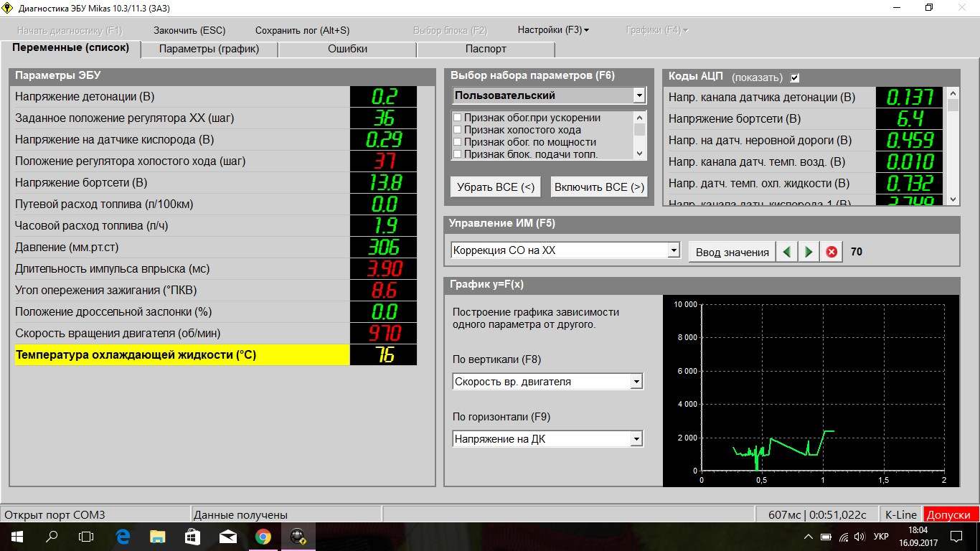The image size is (980, 551).
Task: Expand the 'Пользовательский' parameter set dropdown
Action: click(639, 95)
